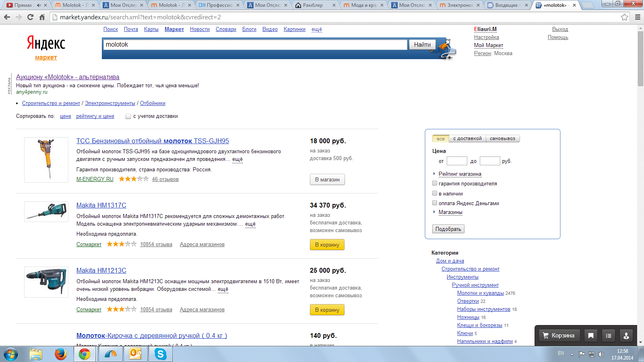Viewport: 644px width, 362px height.
Task: Open the Chrome menu icon
Action: (x=638, y=17)
